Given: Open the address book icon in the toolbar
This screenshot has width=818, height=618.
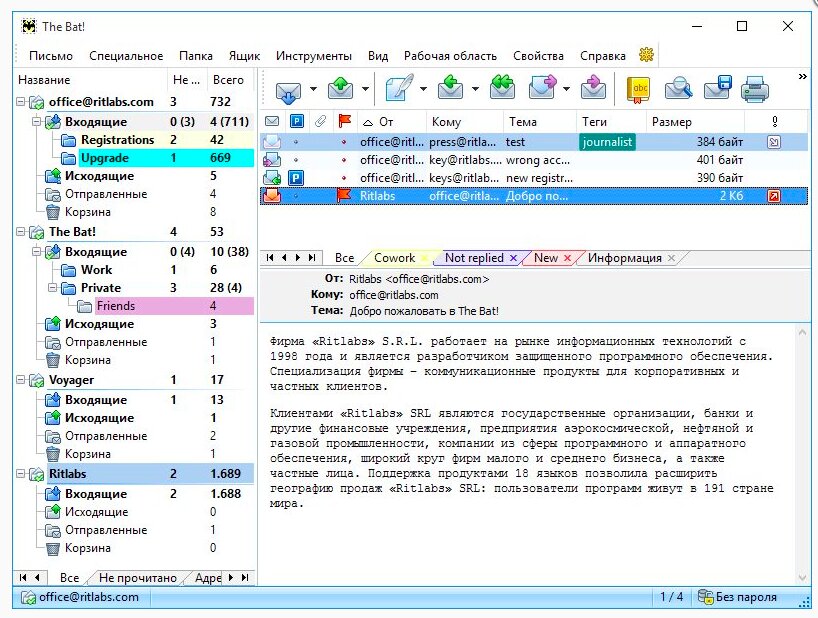Looking at the screenshot, I should pyautogui.click(x=638, y=90).
